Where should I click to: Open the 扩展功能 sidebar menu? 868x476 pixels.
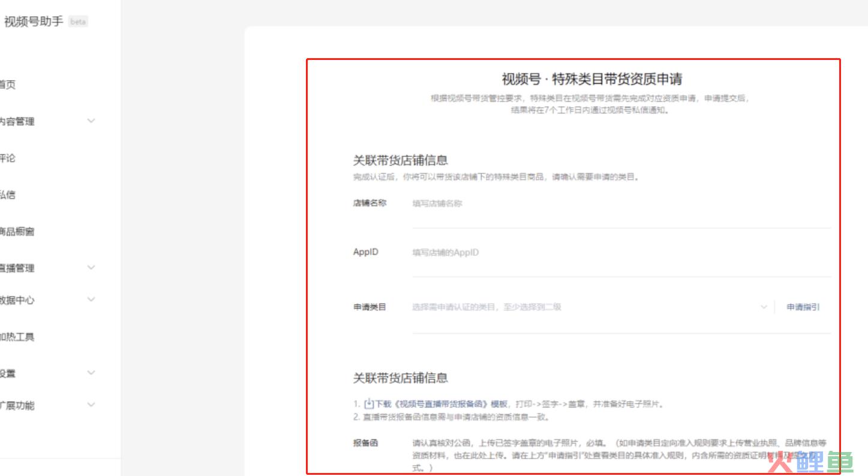pyautogui.click(x=17, y=405)
